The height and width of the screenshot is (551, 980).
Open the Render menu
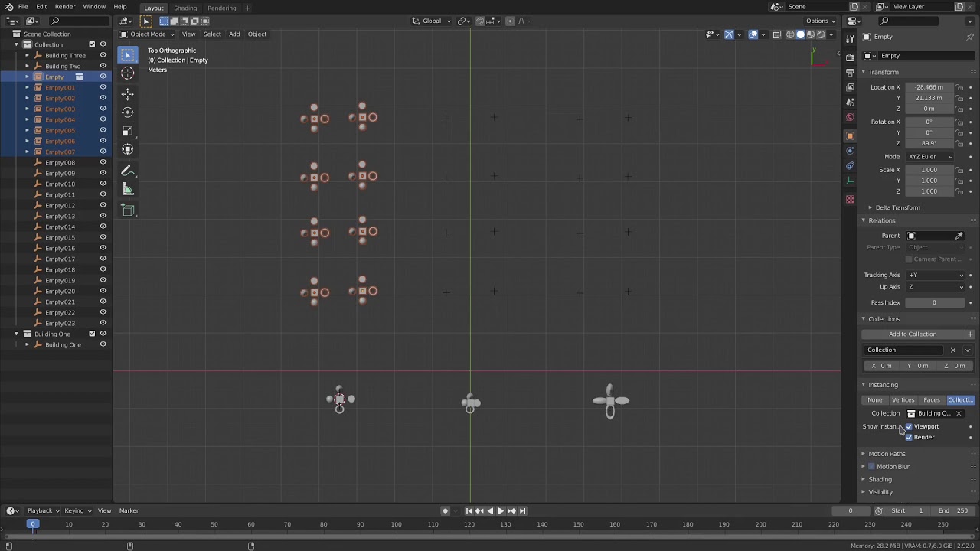pos(65,7)
